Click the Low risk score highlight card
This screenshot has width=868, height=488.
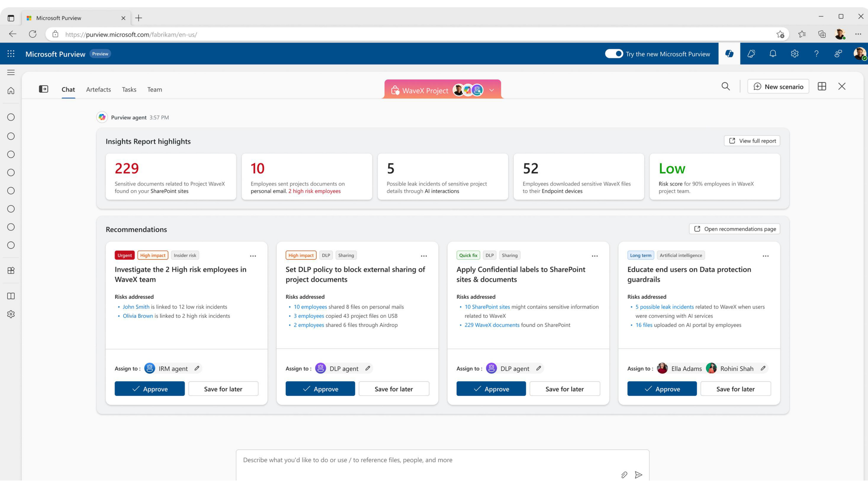[x=715, y=176]
